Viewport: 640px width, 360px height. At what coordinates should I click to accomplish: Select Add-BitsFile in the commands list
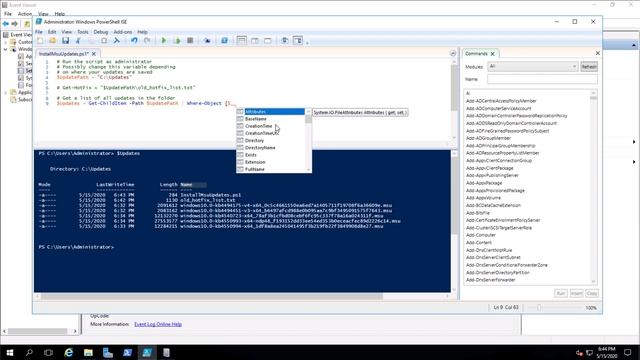click(478, 213)
